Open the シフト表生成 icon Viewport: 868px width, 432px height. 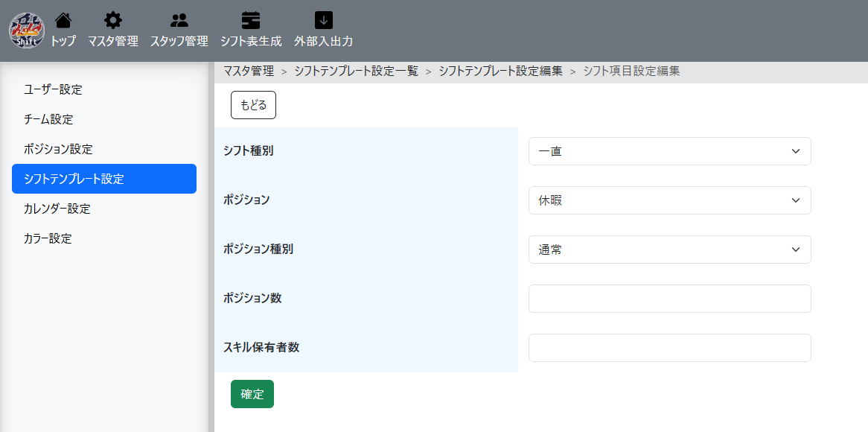pyautogui.click(x=251, y=21)
